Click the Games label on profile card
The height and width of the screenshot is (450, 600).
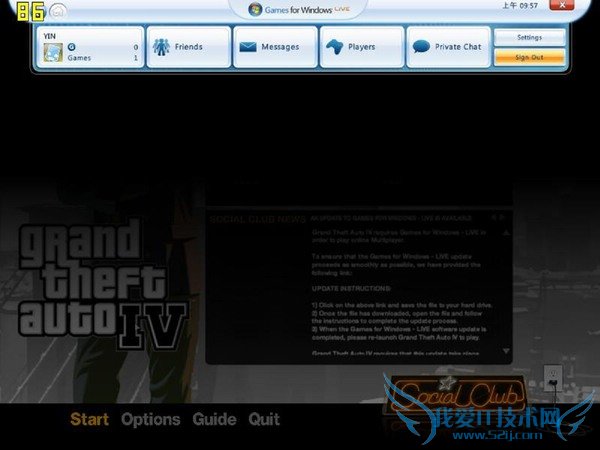coord(79,58)
